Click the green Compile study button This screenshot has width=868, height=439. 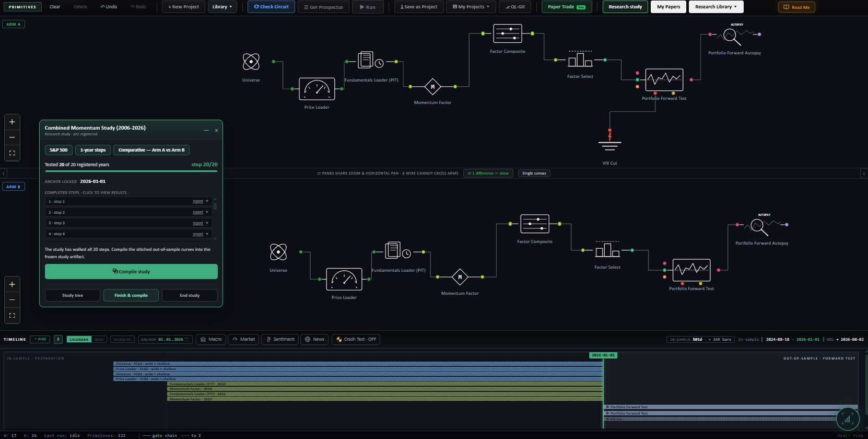(131, 272)
